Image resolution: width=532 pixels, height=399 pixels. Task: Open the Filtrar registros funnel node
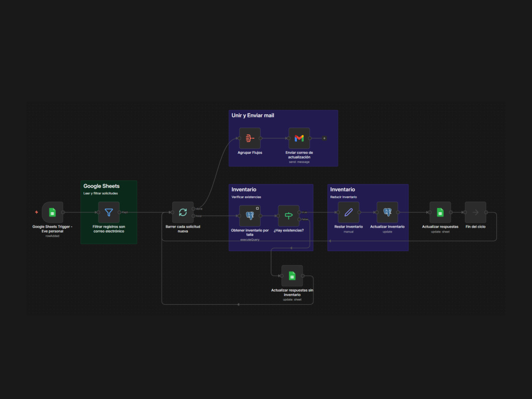pos(109,212)
